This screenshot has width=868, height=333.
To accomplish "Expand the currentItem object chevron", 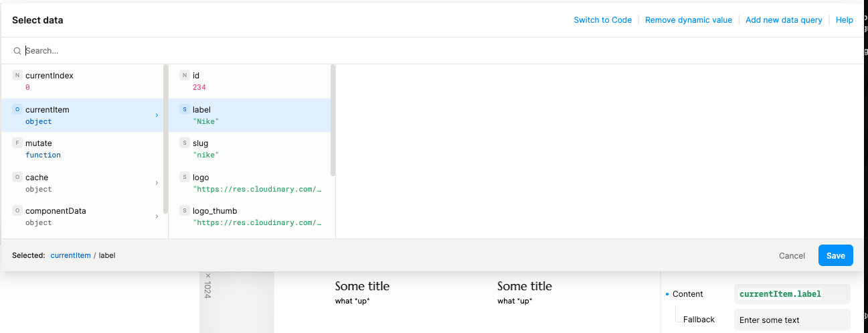I will (157, 115).
